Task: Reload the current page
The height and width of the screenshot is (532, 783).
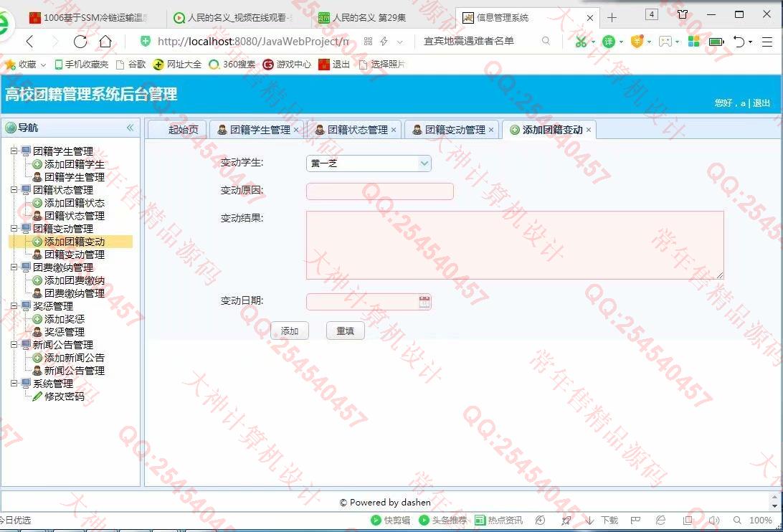Action: [x=80, y=42]
